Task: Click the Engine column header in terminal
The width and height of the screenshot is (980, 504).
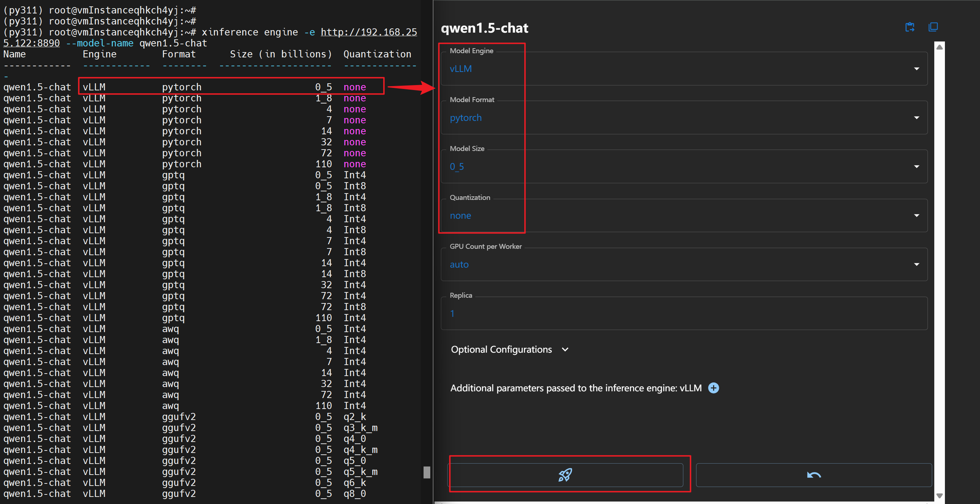Action: tap(99, 54)
